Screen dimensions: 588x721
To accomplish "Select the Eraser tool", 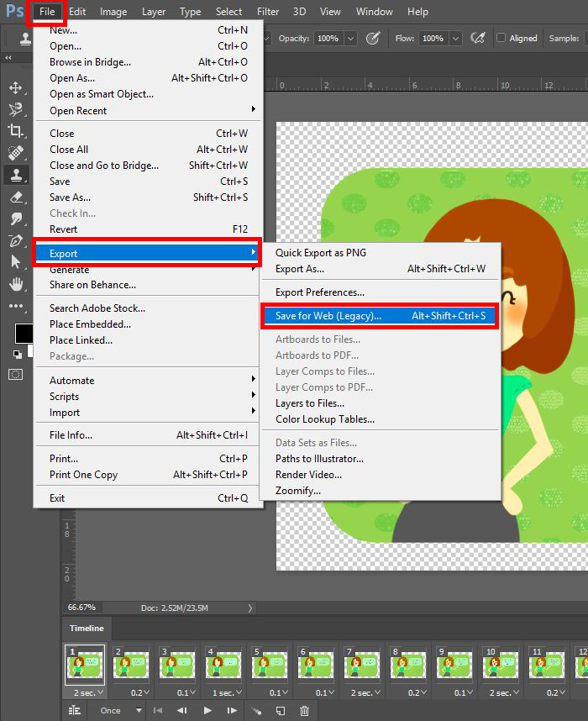I will coord(16,197).
